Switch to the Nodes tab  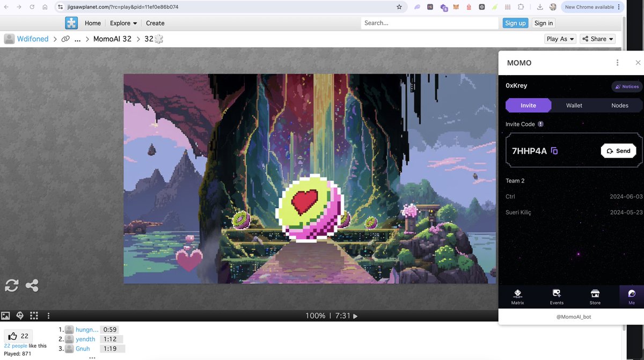tap(620, 105)
